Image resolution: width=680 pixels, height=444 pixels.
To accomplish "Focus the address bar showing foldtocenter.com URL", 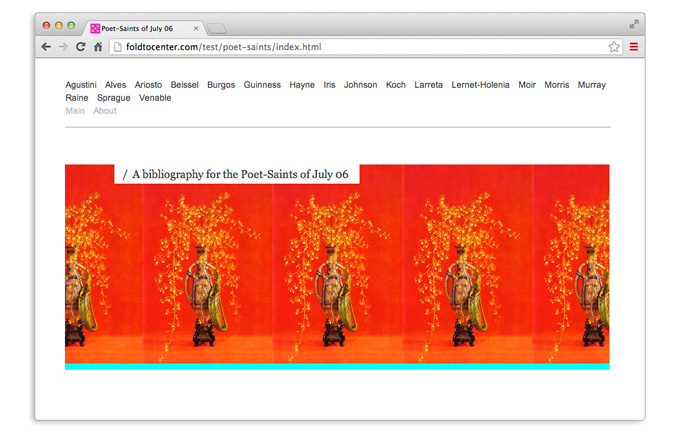I will (364, 47).
